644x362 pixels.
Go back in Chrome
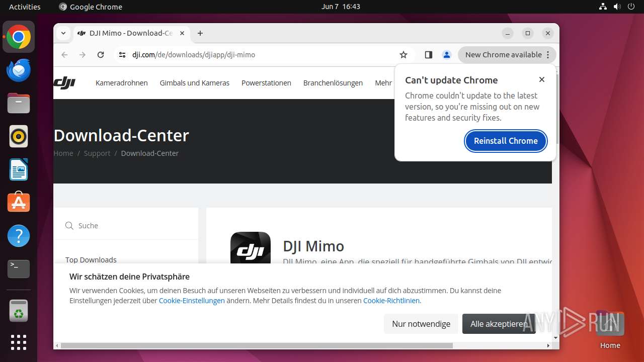(64, 55)
